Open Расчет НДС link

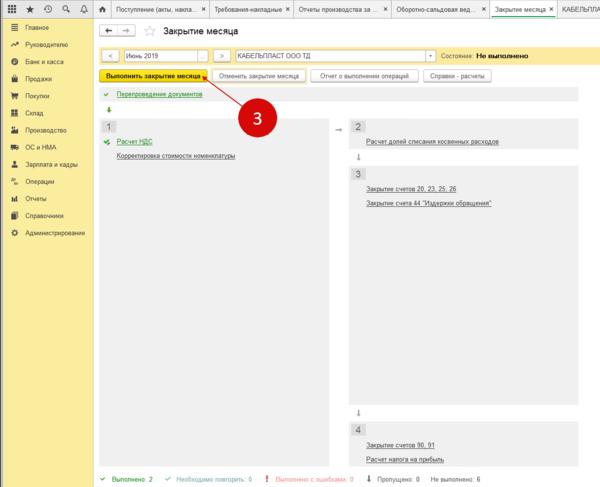click(x=134, y=142)
